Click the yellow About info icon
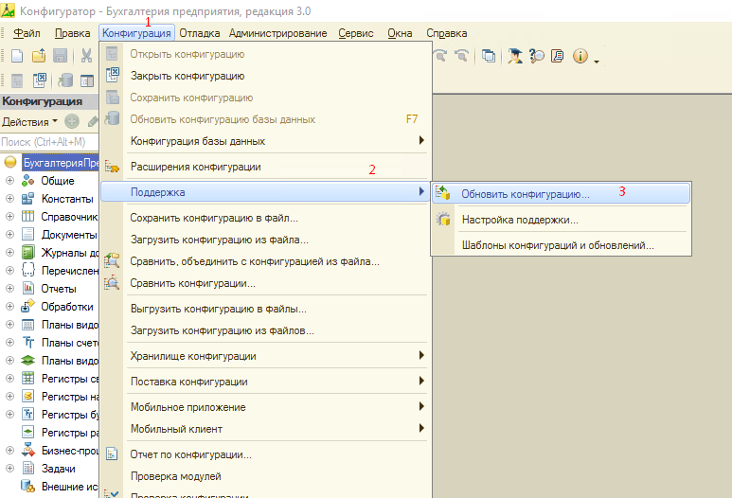Viewport: 733px width, 499px height. 580,56
